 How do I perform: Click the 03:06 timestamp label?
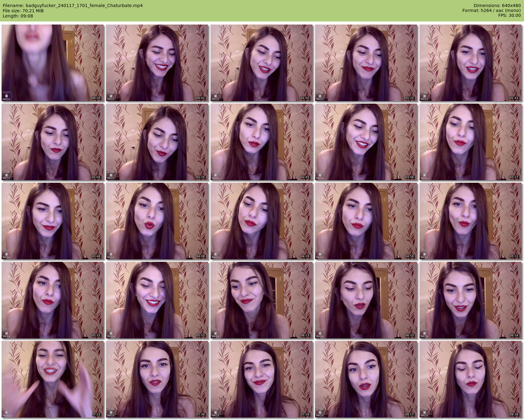pyautogui.click(x=409, y=177)
